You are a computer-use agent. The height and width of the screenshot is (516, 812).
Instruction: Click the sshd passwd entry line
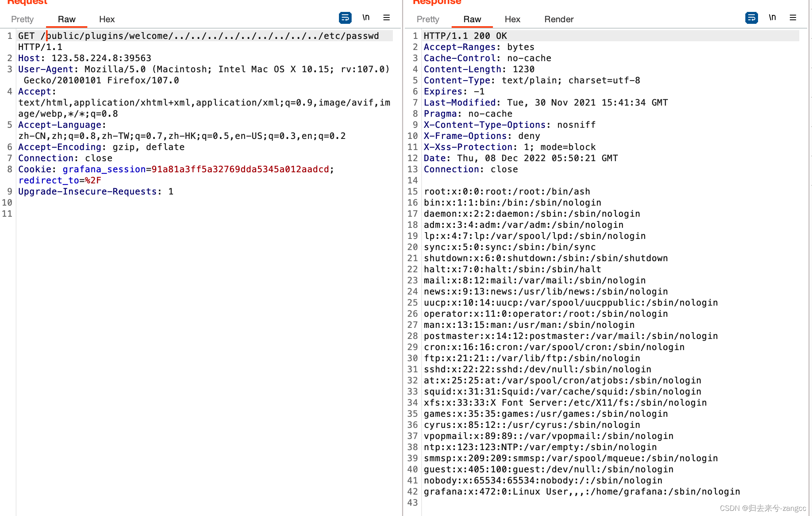click(x=537, y=369)
